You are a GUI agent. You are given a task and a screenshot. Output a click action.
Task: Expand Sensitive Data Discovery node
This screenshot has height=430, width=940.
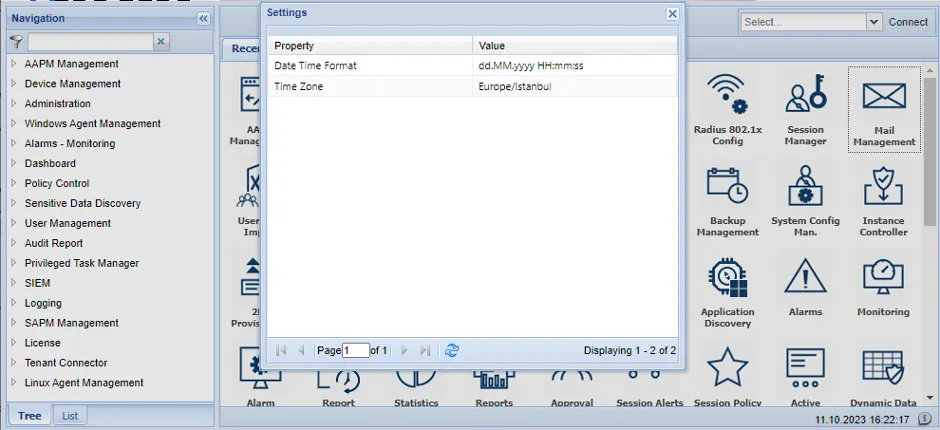[x=14, y=203]
